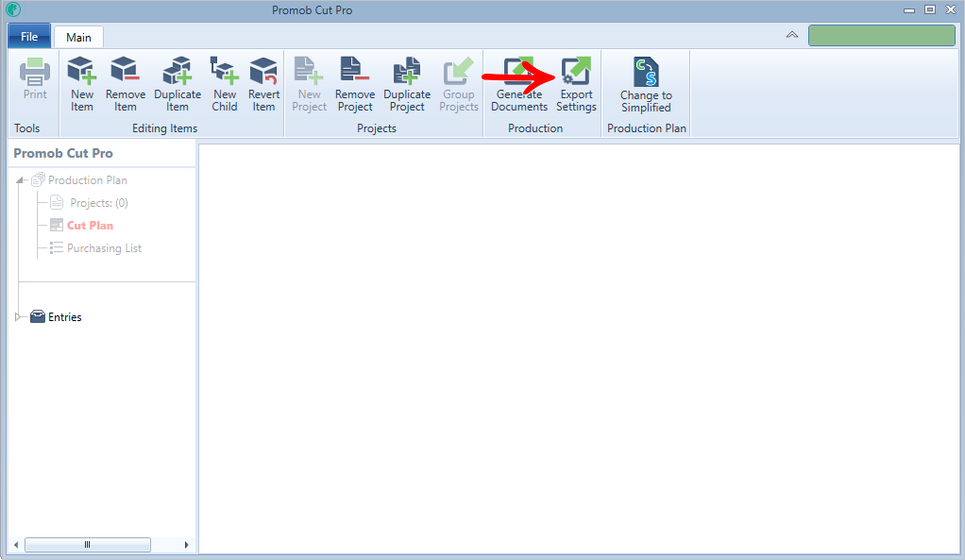Minimize the Promob Cut Pro window
This screenshot has height=560, width=965.
pos(909,9)
